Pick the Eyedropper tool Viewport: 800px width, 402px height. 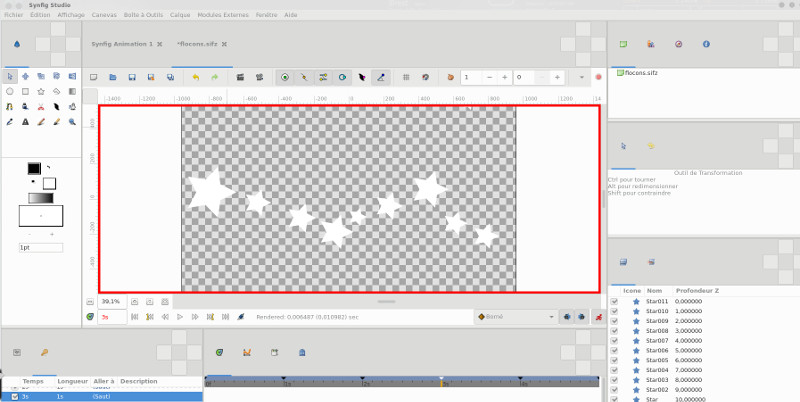[x=9, y=121]
